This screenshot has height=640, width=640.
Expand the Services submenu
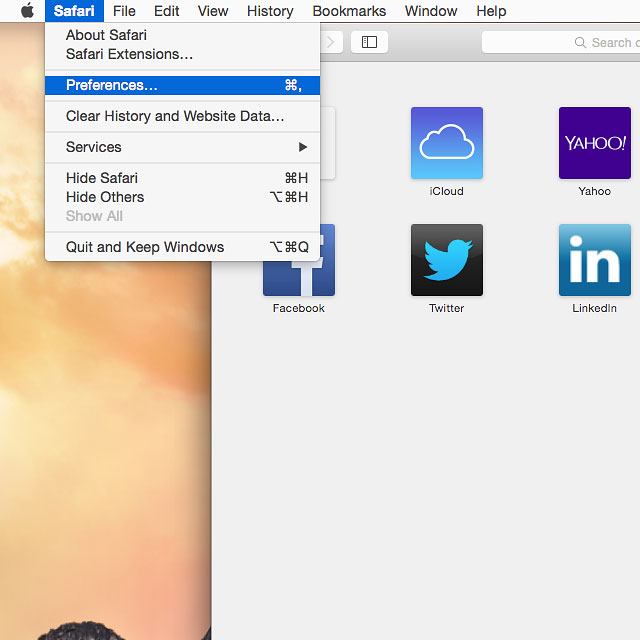[182, 147]
